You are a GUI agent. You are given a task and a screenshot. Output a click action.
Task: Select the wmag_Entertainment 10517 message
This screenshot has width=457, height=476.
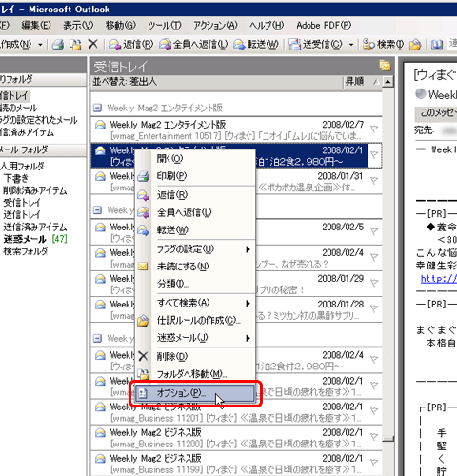coord(236,129)
